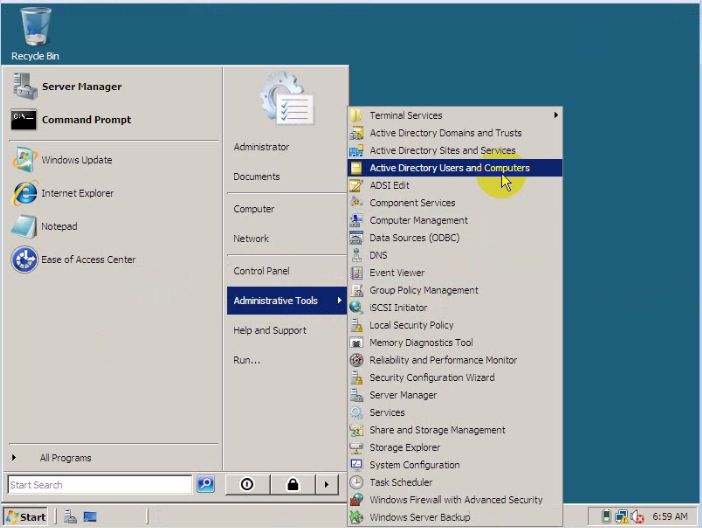Click the network tray icon
702x528 pixels.
click(621, 517)
